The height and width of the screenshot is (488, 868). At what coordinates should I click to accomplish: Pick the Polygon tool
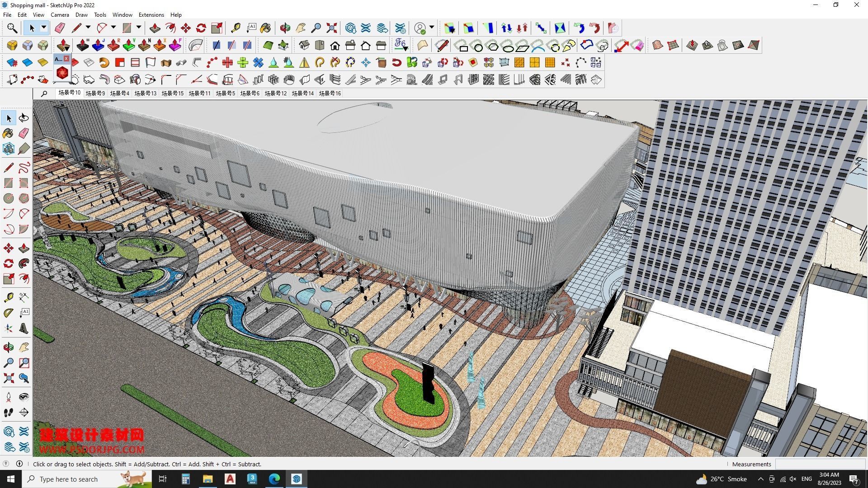(24, 198)
